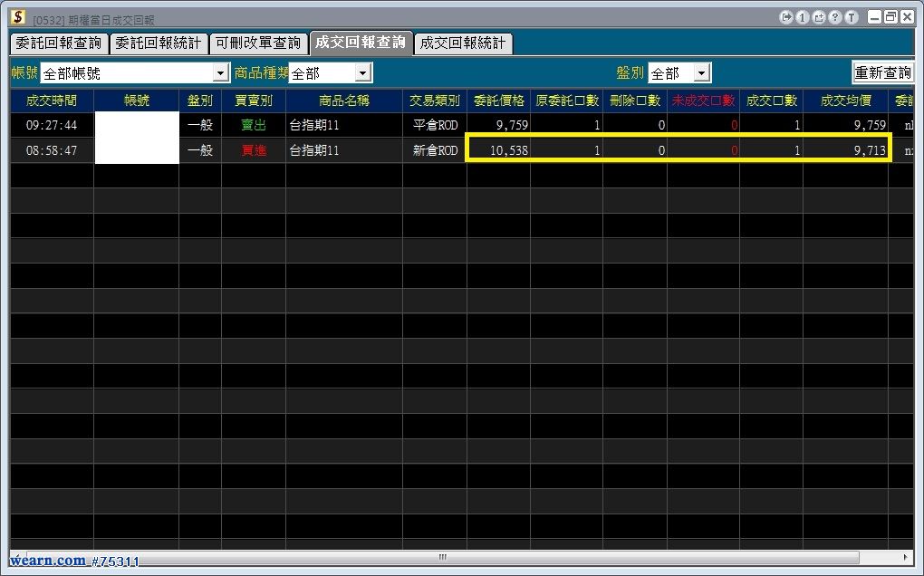
Task: Click the round "T" icon in title bar
Action: (852, 18)
